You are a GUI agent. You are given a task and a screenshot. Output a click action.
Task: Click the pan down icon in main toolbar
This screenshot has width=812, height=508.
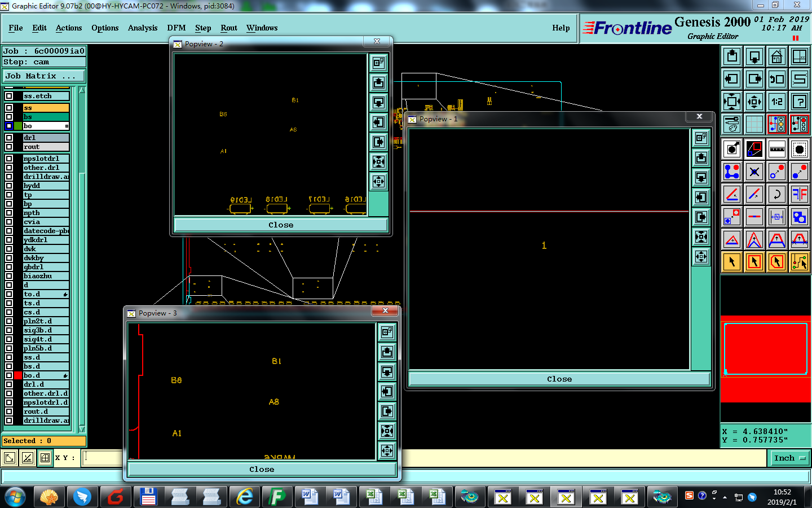point(754,56)
